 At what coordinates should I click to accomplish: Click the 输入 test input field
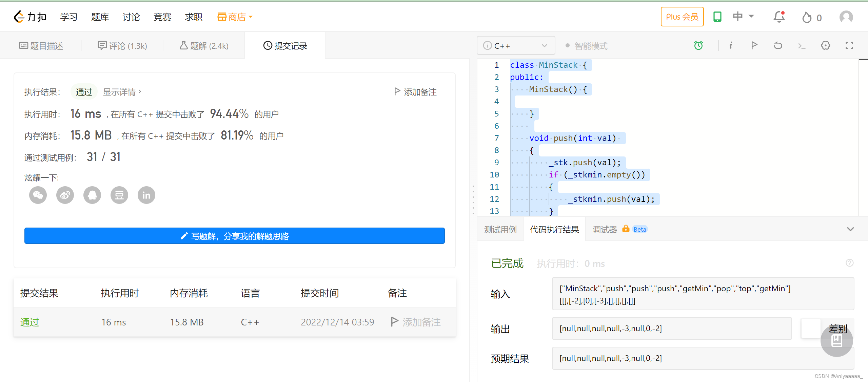point(703,294)
